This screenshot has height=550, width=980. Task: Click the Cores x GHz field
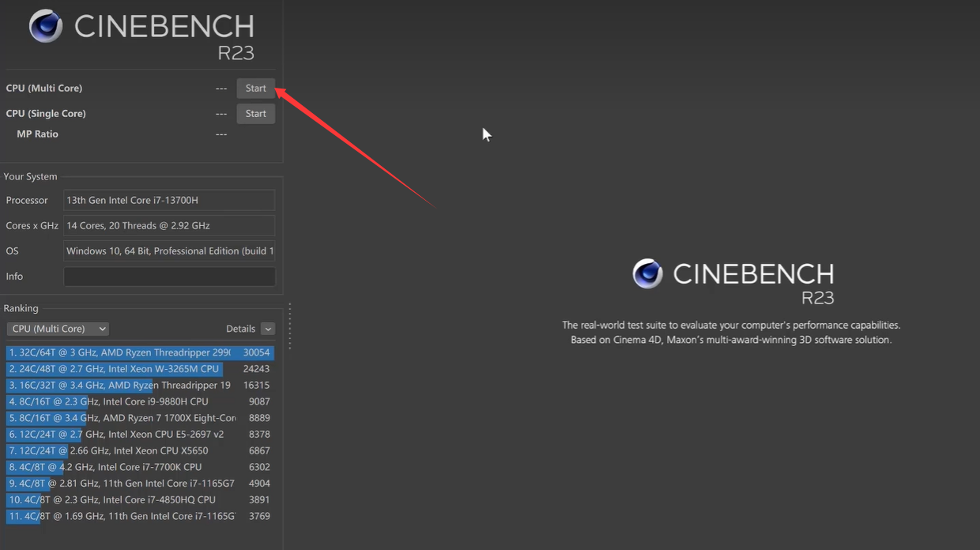[169, 226]
